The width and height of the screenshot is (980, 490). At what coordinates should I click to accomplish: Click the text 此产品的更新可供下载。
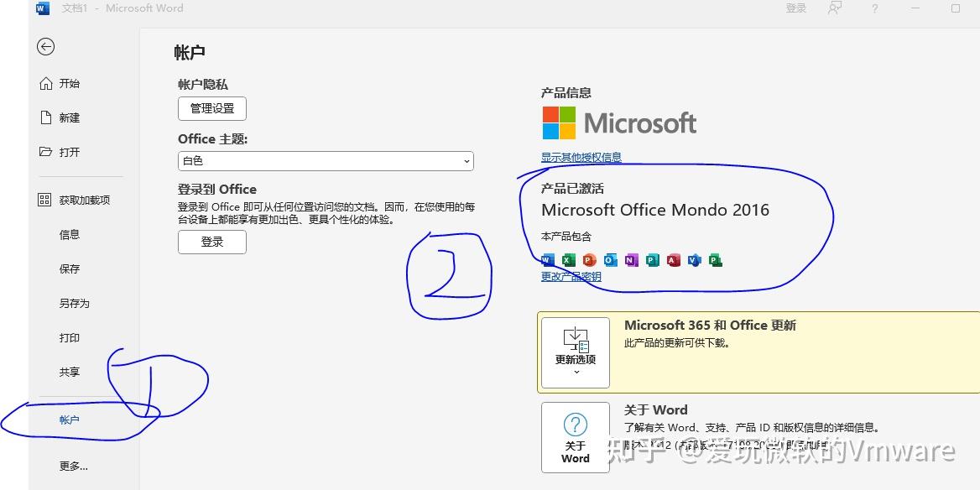click(x=677, y=343)
